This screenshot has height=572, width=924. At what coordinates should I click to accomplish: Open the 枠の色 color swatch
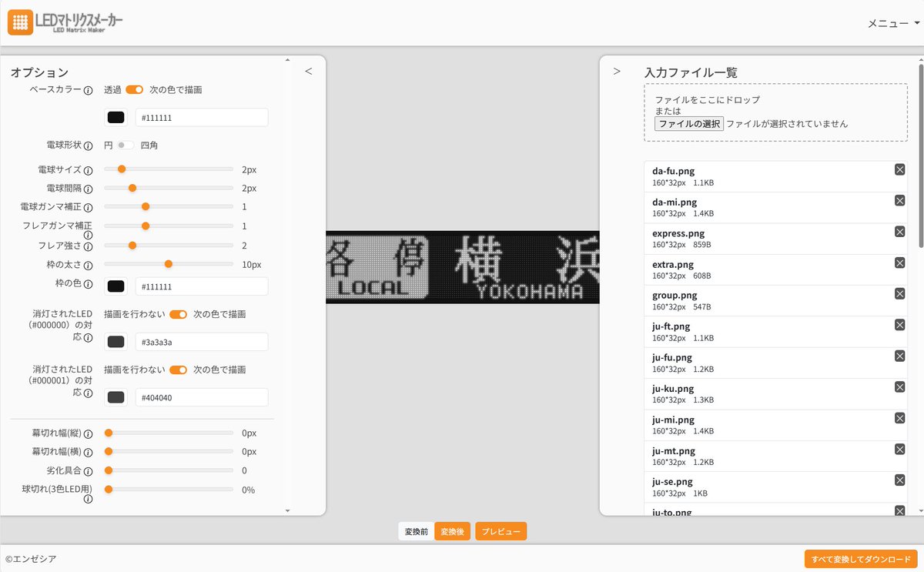[x=116, y=286]
